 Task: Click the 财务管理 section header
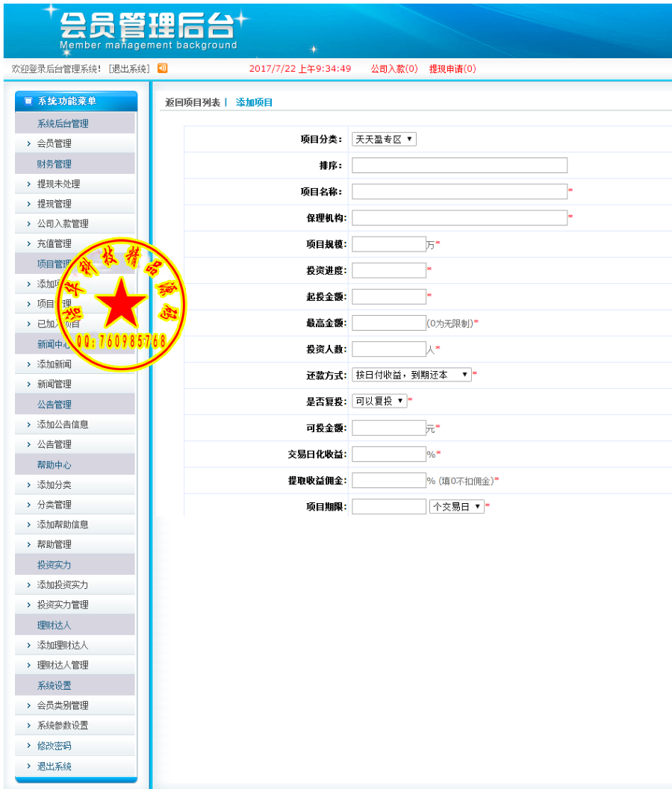tap(55, 164)
